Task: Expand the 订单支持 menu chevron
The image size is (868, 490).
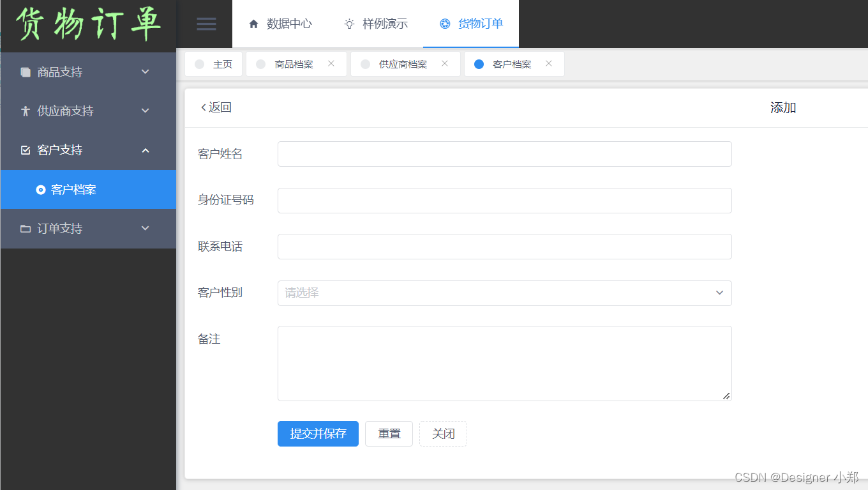Action: pos(146,228)
